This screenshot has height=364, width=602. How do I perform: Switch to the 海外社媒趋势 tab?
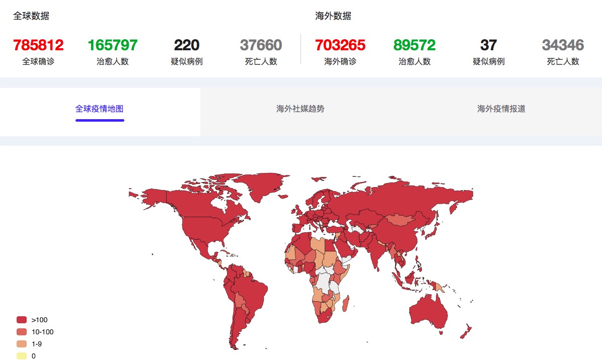300,109
